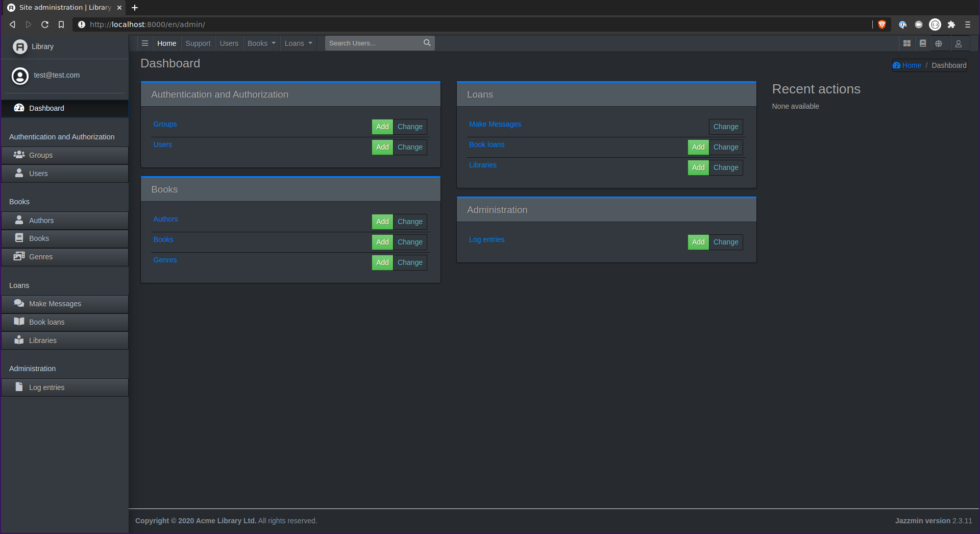Image resolution: width=980 pixels, height=534 pixels.
Task: Open the browser main menu icon
Action: pyautogui.click(x=968, y=25)
